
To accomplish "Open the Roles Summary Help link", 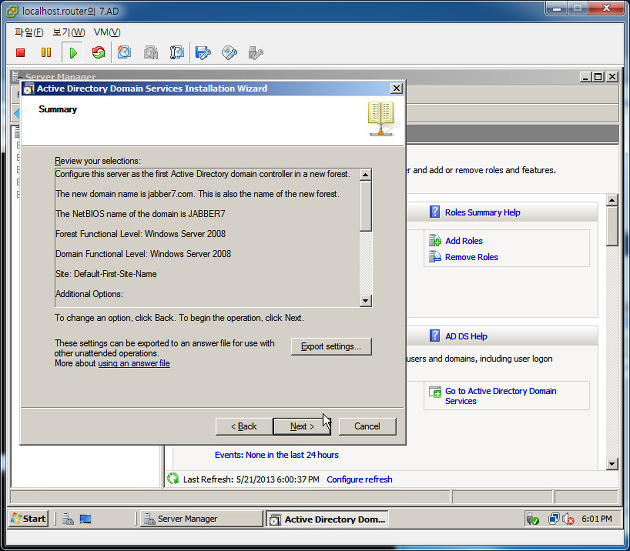I will tap(483, 212).
